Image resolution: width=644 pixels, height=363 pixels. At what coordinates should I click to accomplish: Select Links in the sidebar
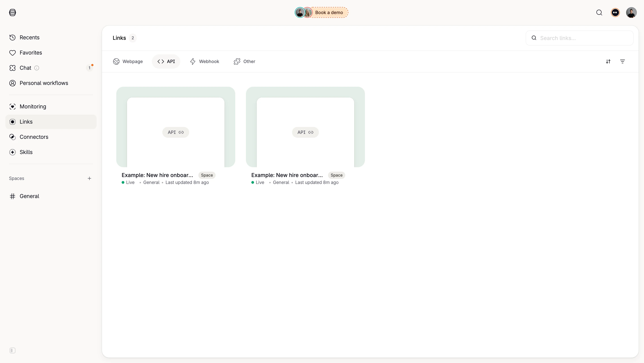(51, 122)
